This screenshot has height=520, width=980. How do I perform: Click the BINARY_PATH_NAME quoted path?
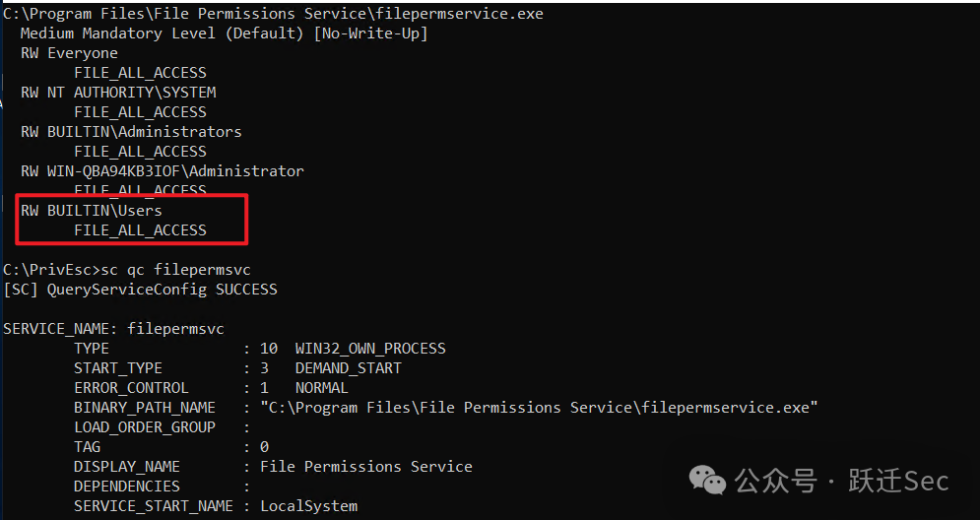pyautogui.click(x=539, y=408)
